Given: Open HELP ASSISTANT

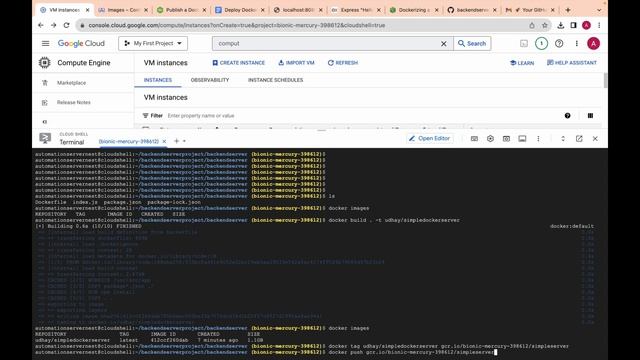Looking at the screenshot, I should point(572,63).
